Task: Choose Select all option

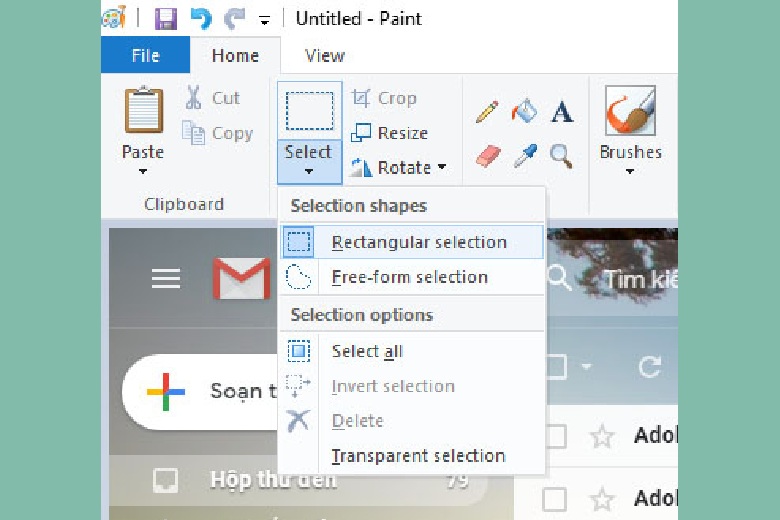Action: point(367,351)
